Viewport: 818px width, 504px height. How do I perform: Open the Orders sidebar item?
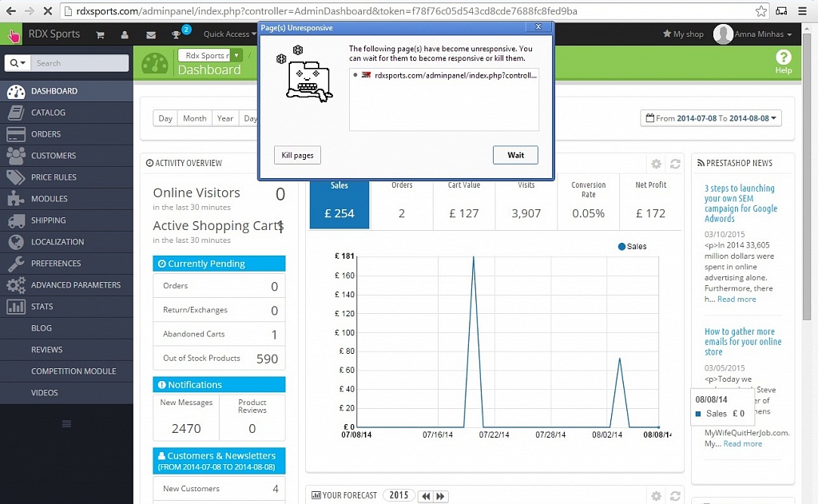point(67,134)
